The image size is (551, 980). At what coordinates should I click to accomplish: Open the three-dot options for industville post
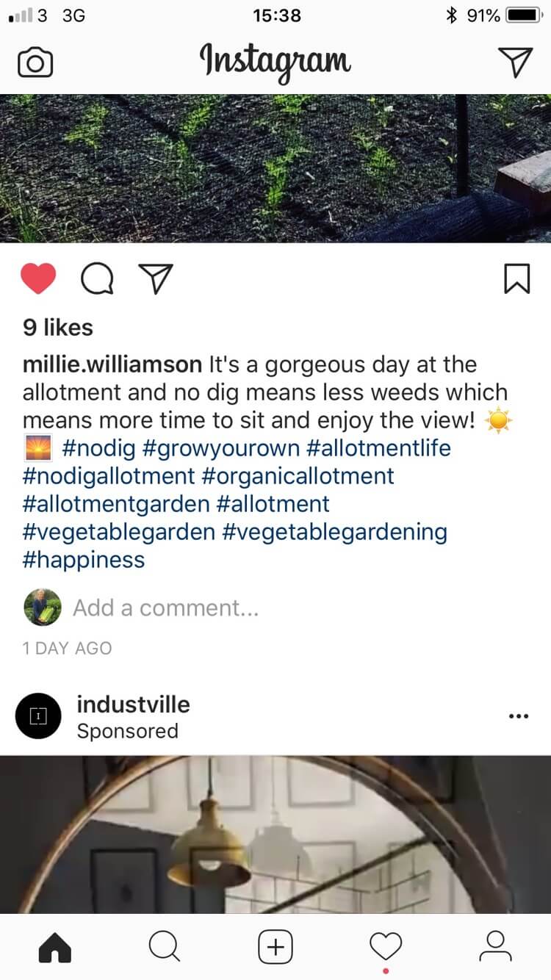(519, 717)
